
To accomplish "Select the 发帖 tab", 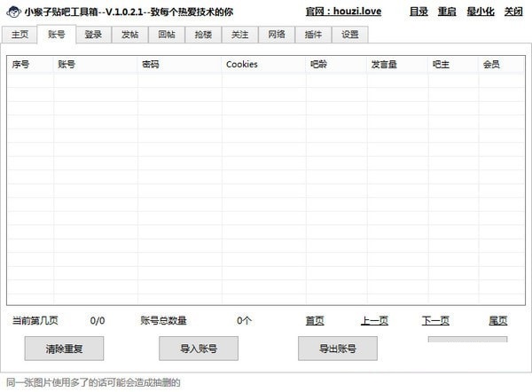I will coord(129,35).
